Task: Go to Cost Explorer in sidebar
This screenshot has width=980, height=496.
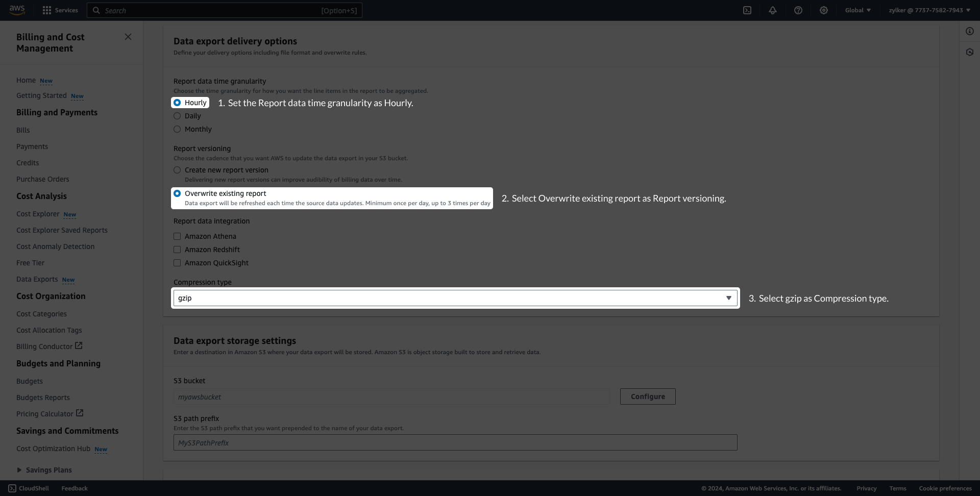Action: [x=38, y=214]
